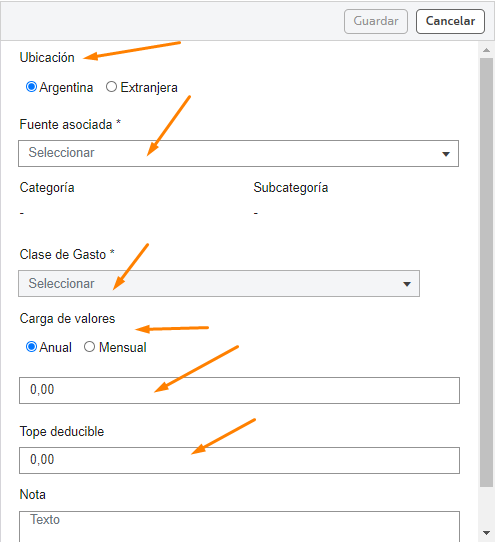Click the Ubicación label
504x542 pixels.
(47, 57)
